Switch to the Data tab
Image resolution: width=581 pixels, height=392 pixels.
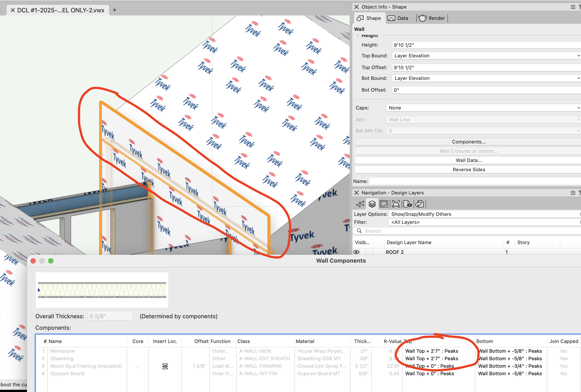(x=398, y=18)
